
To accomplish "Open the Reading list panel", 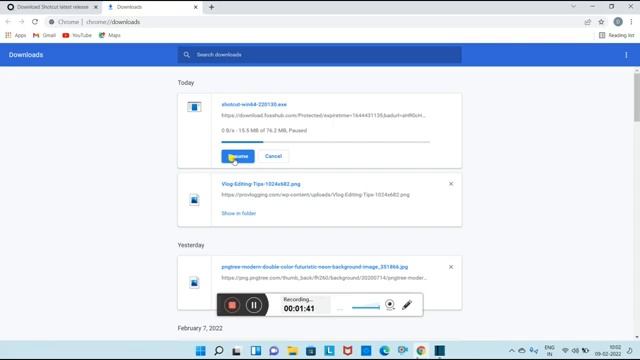I will [616, 36].
